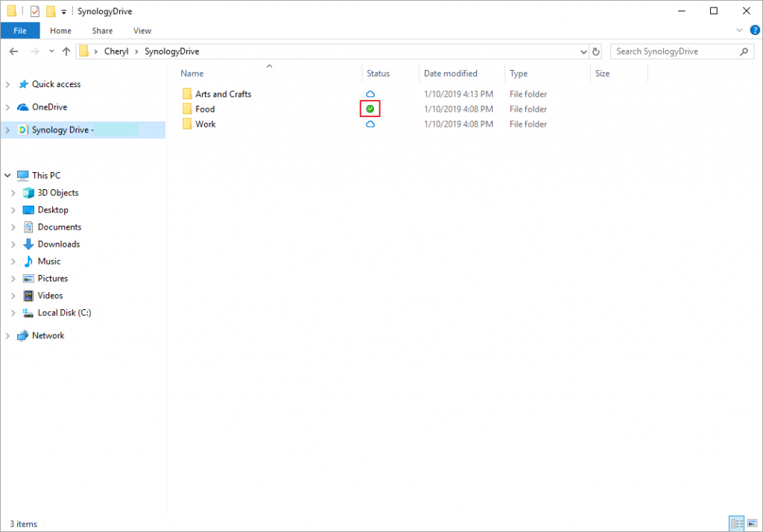This screenshot has width=763, height=532.
Task: Expand the Synology Drive tree node
Action: click(7, 130)
